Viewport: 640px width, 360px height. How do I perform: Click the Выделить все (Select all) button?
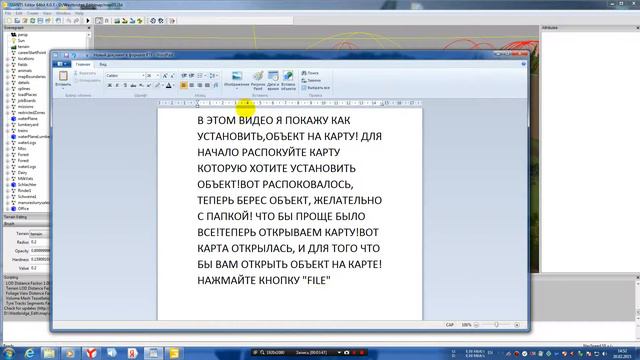click(316, 88)
